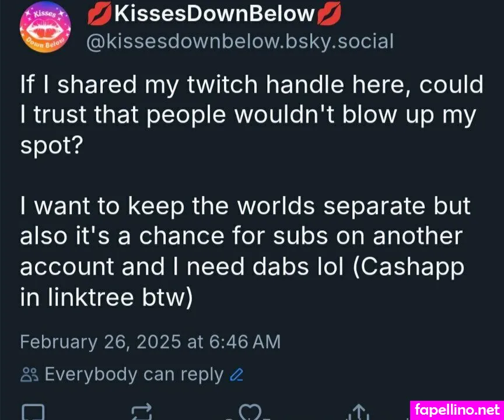504x420 pixels.
Task: Click the fapellino.net watermark banner
Action: (457, 409)
